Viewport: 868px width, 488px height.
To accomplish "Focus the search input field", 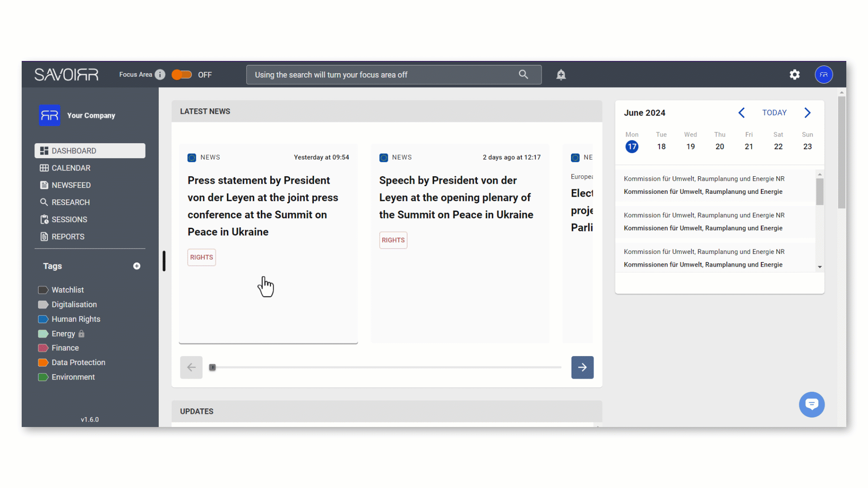I will [x=384, y=75].
